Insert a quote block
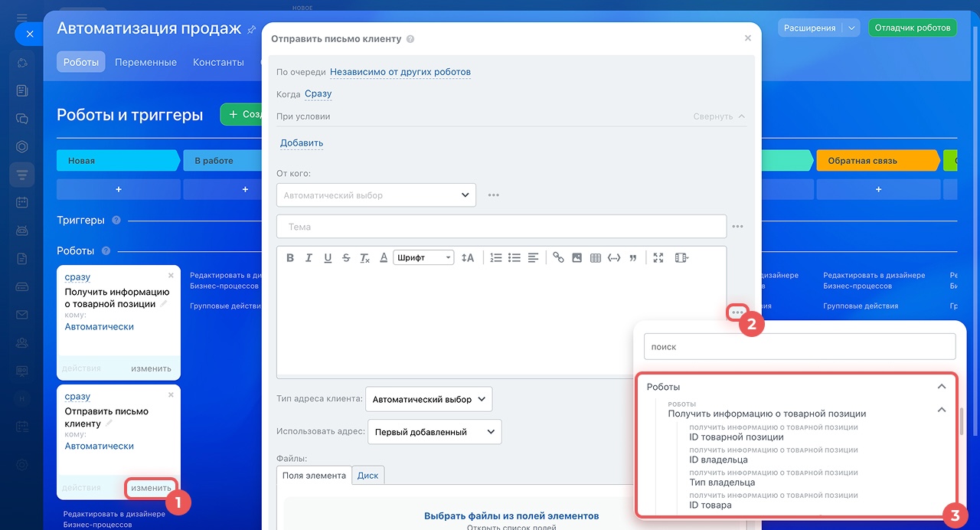 [x=632, y=258]
